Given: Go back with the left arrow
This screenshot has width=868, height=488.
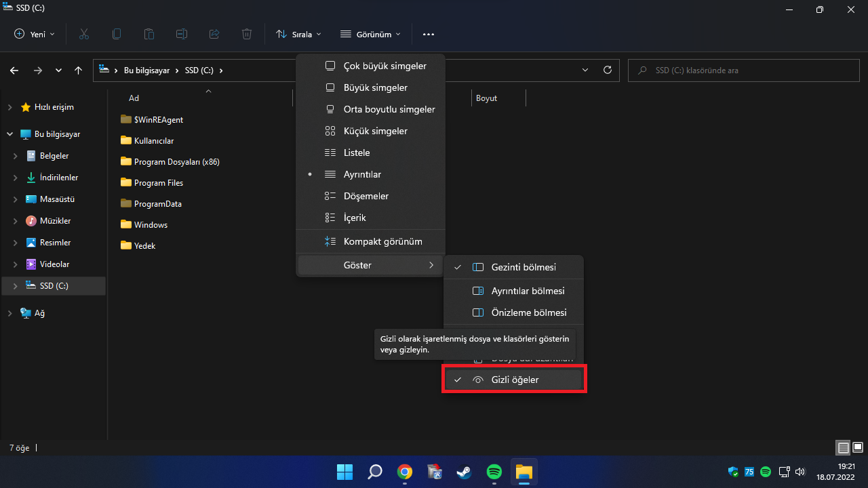Looking at the screenshot, I should click(x=14, y=70).
